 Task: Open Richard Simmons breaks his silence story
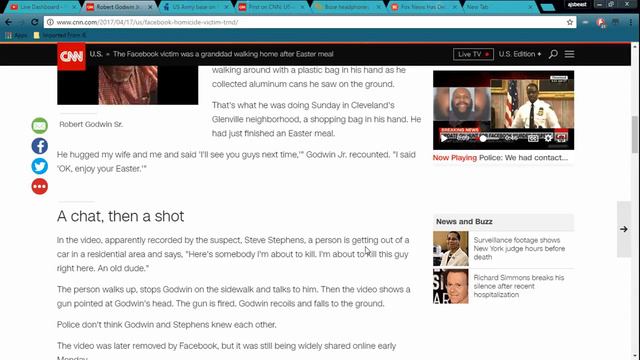point(519,286)
